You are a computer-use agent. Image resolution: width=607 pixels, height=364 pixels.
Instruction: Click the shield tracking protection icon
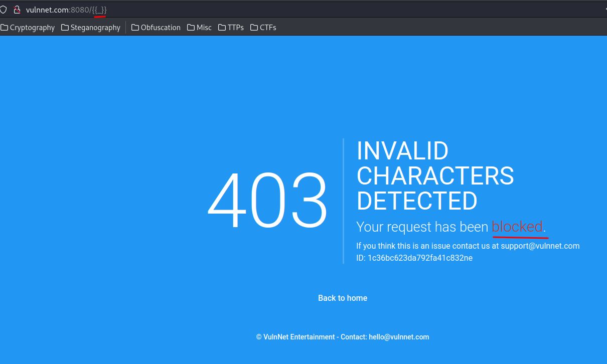[3, 10]
